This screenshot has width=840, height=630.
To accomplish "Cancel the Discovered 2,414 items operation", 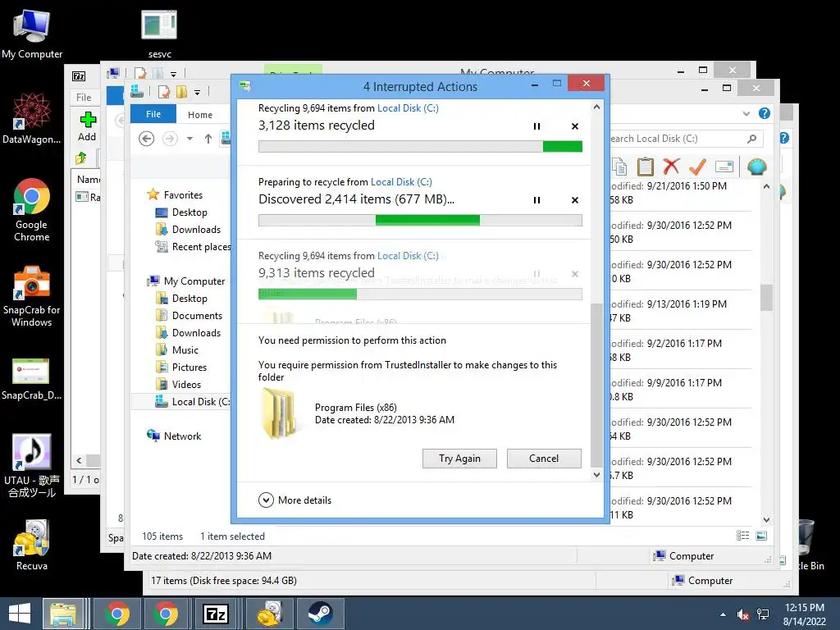I will [x=575, y=200].
